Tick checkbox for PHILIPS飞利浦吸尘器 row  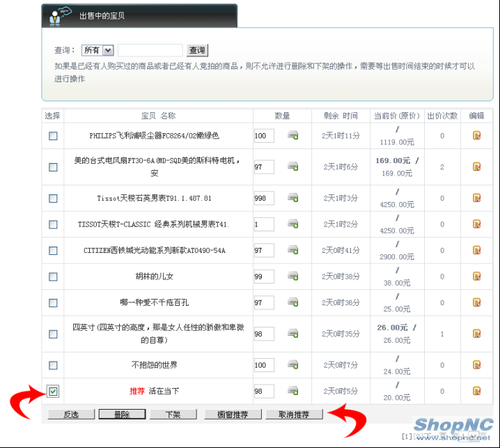[x=53, y=136]
